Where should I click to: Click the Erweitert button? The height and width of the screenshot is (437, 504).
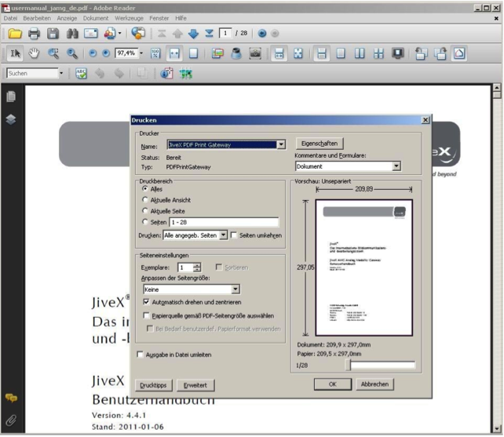195,385
